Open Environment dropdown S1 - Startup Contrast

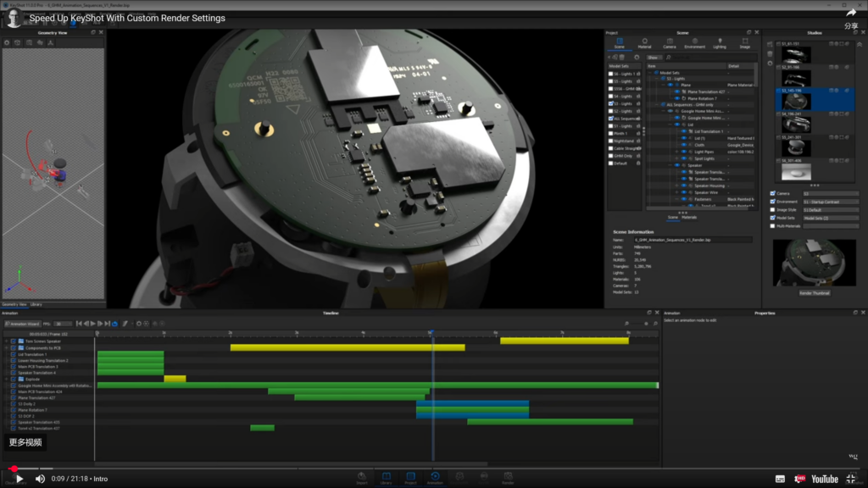point(831,202)
